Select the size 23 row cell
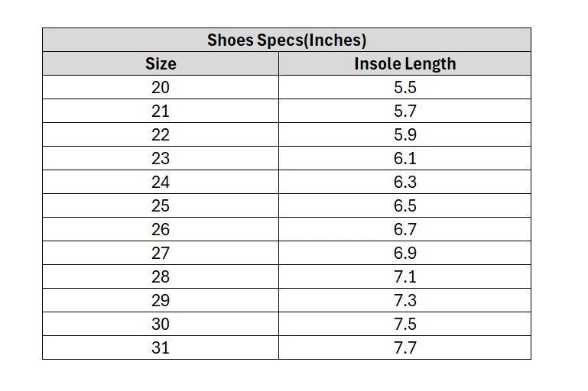588x391 pixels. 161,158
